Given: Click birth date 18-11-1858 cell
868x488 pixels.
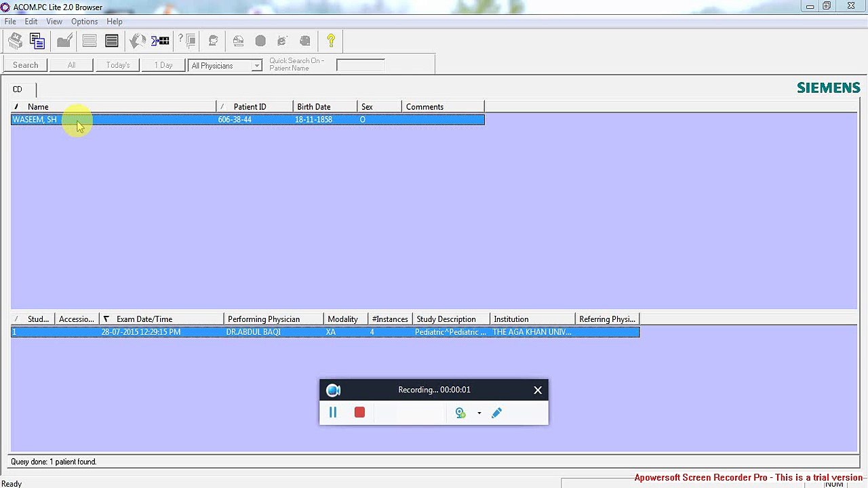Looking at the screenshot, I should pos(313,120).
